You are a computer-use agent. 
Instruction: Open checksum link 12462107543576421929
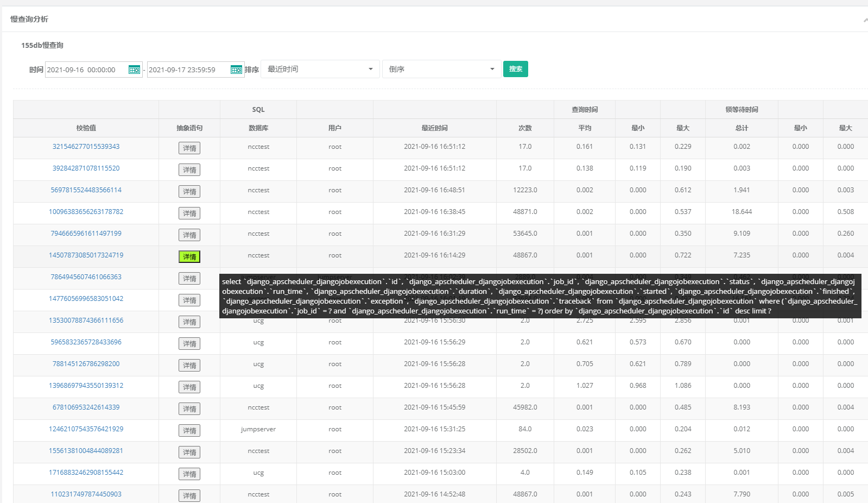pyautogui.click(x=86, y=429)
